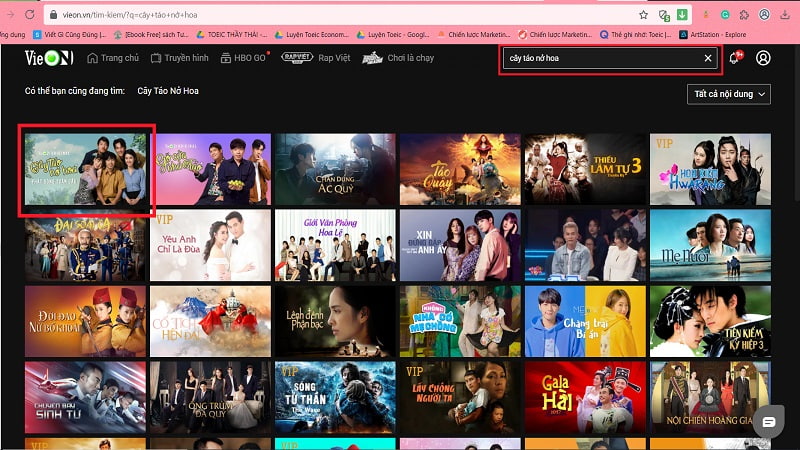
Task: Click the browser address bar URL
Action: click(x=300, y=15)
